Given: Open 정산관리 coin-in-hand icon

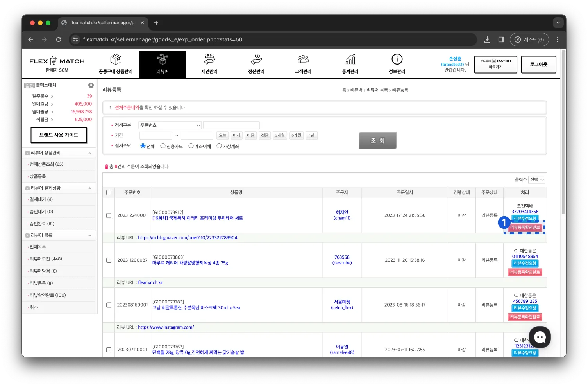Looking at the screenshot, I should click(x=256, y=59).
